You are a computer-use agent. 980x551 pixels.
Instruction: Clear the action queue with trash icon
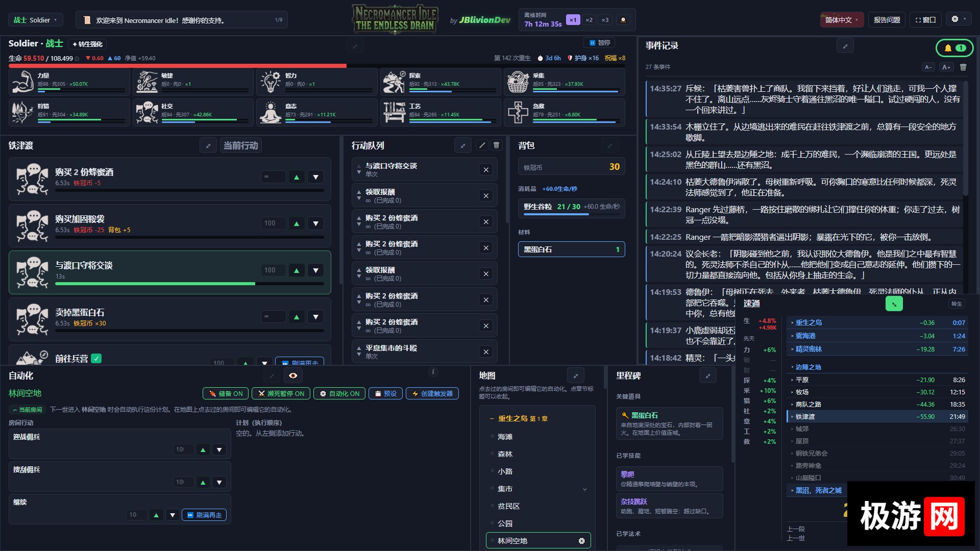click(496, 145)
